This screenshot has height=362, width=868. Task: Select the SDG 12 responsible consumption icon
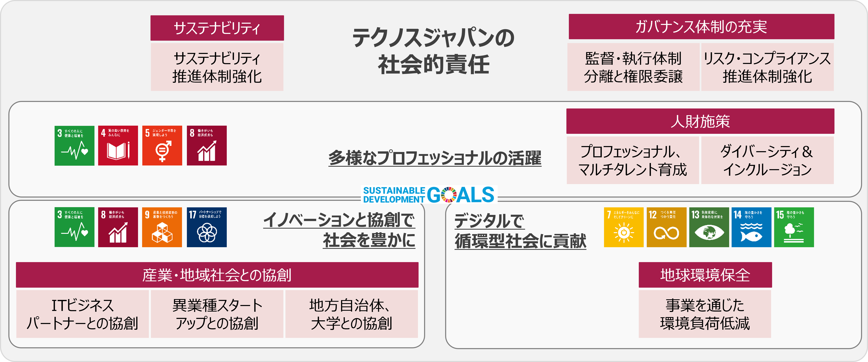667,227
